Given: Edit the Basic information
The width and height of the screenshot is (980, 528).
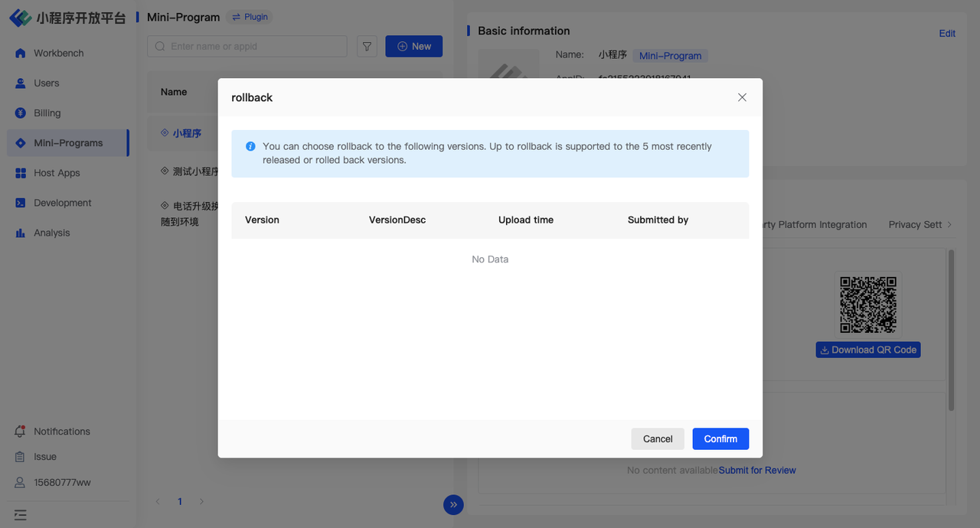Looking at the screenshot, I should pos(947,33).
